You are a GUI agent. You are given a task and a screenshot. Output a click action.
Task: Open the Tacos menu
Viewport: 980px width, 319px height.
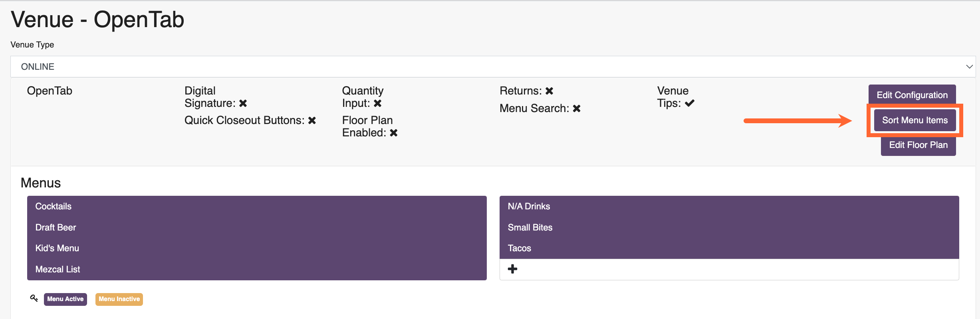pyautogui.click(x=729, y=248)
